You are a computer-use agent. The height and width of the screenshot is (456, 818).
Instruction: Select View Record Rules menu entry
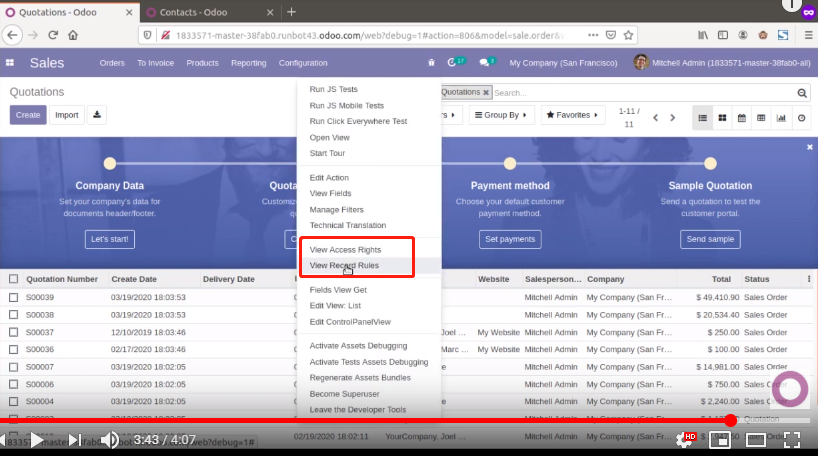click(344, 266)
